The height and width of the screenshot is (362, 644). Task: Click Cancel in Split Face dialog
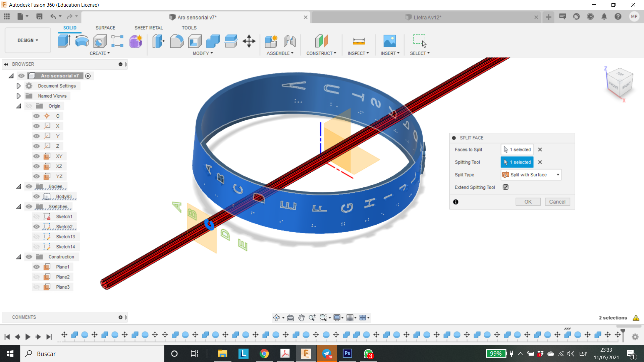coord(557,202)
